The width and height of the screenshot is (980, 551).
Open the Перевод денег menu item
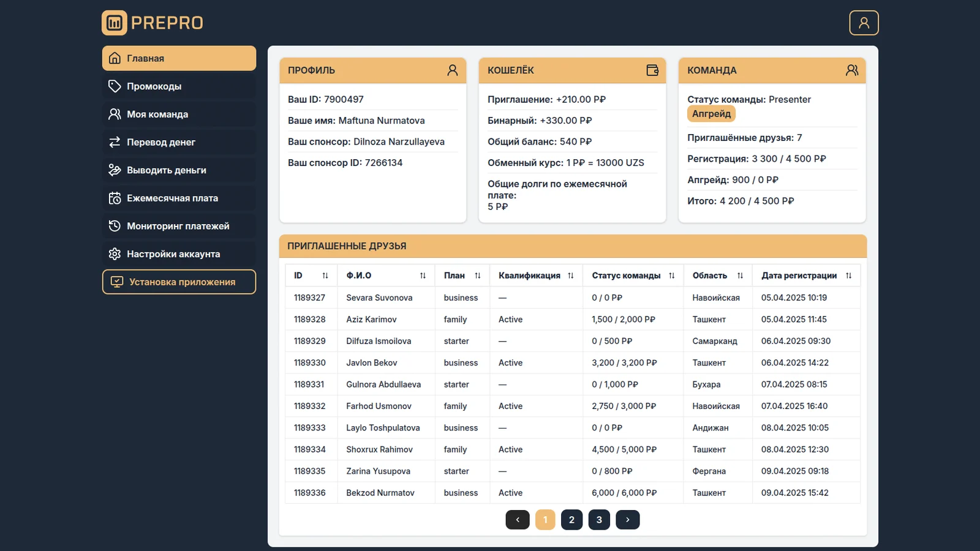pyautogui.click(x=179, y=142)
